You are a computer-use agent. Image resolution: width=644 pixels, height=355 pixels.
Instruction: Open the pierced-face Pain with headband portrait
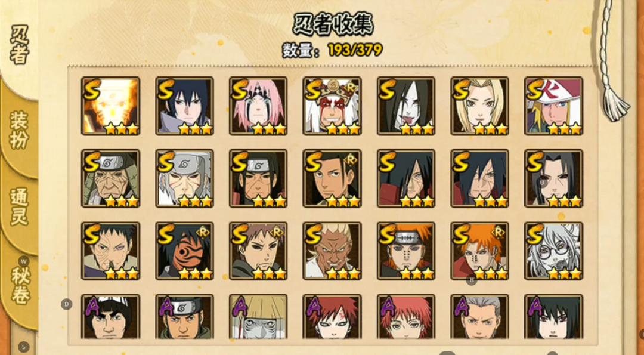[406, 251]
